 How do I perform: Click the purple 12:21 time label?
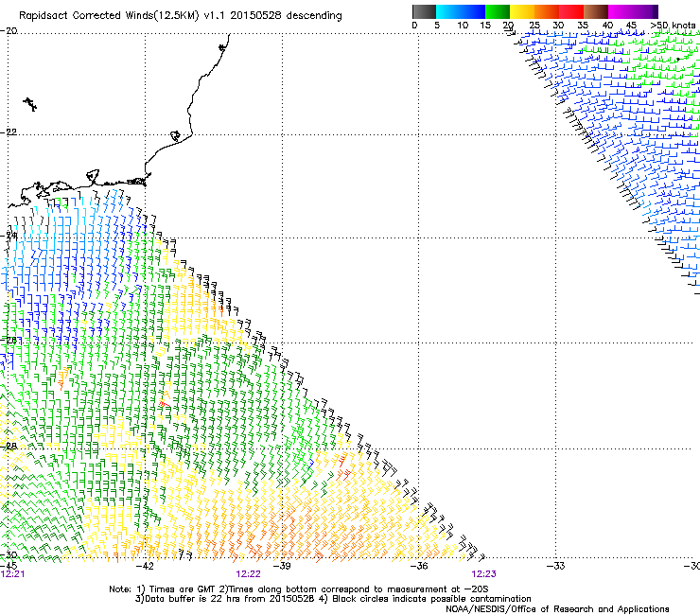click(12, 574)
